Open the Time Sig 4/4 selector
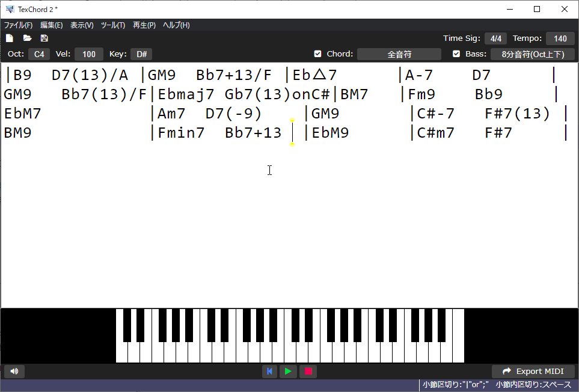The height and width of the screenshot is (392, 579). click(x=496, y=38)
